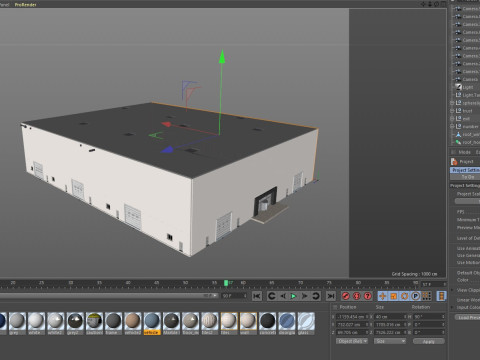Go to start of animation
480x360 pixels.
click(x=257, y=296)
